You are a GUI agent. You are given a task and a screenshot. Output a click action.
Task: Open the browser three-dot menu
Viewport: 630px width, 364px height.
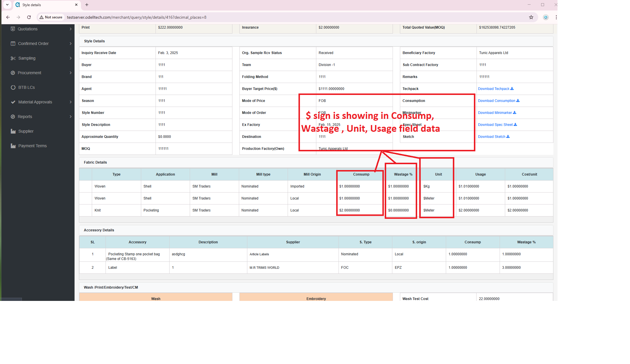click(556, 17)
